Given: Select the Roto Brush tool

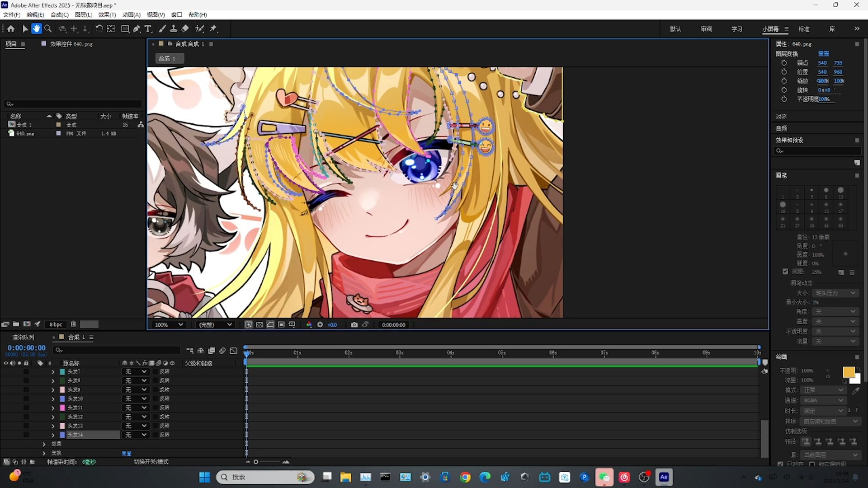Looking at the screenshot, I should tap(200, 28).
